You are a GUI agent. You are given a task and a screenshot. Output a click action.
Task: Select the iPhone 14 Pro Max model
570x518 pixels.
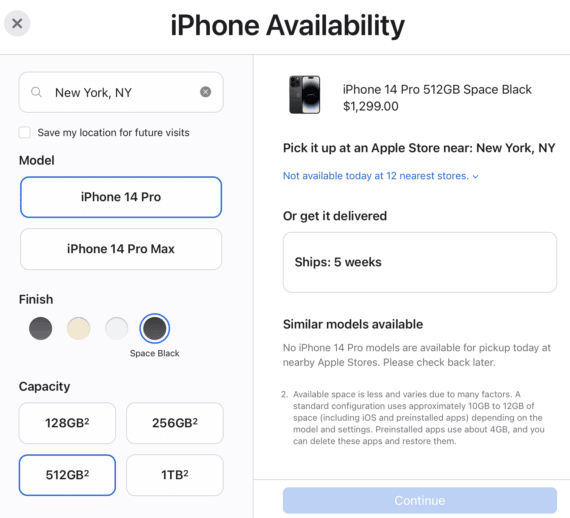pos(121,249)
